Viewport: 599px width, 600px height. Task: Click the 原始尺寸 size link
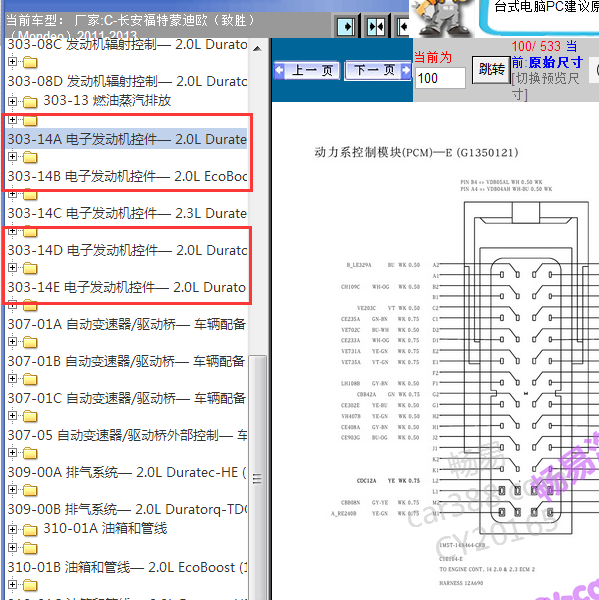click(555, 62)
